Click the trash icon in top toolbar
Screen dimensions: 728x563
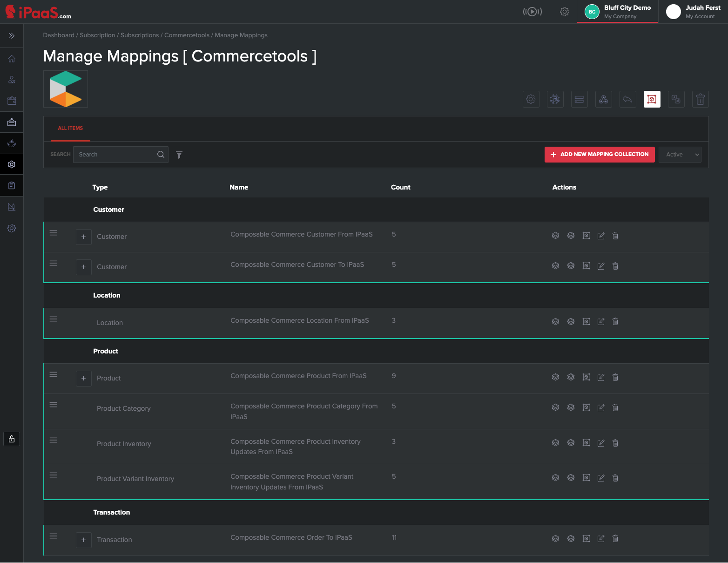coord(701,99)
